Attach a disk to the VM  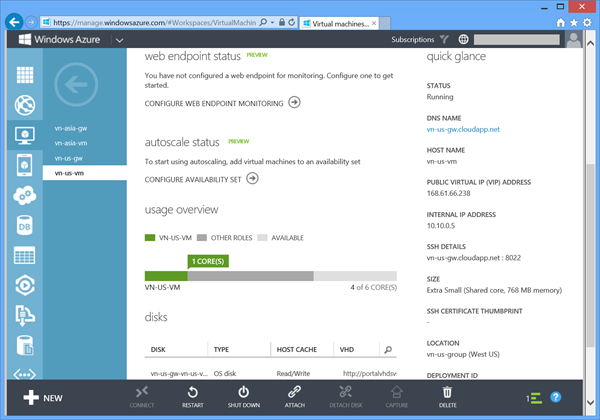point(295,397)
